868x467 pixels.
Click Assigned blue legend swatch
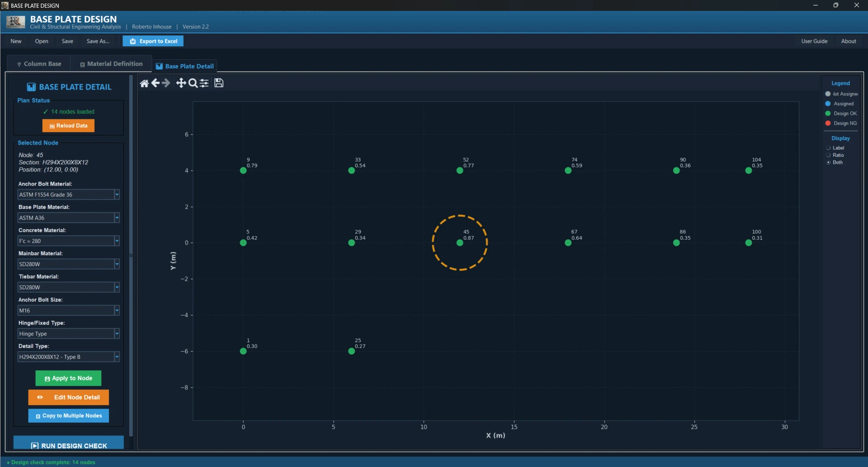click(x=828, y=104)
